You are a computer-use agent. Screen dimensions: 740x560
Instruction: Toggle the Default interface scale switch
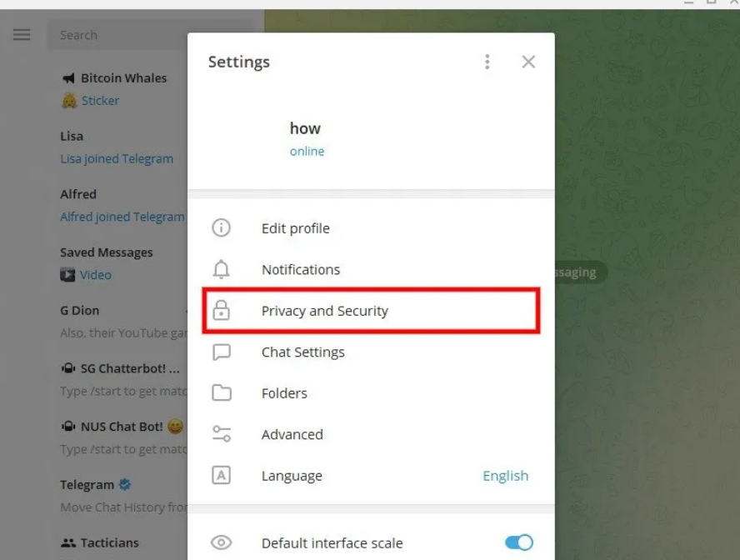(x=518, y=542)
